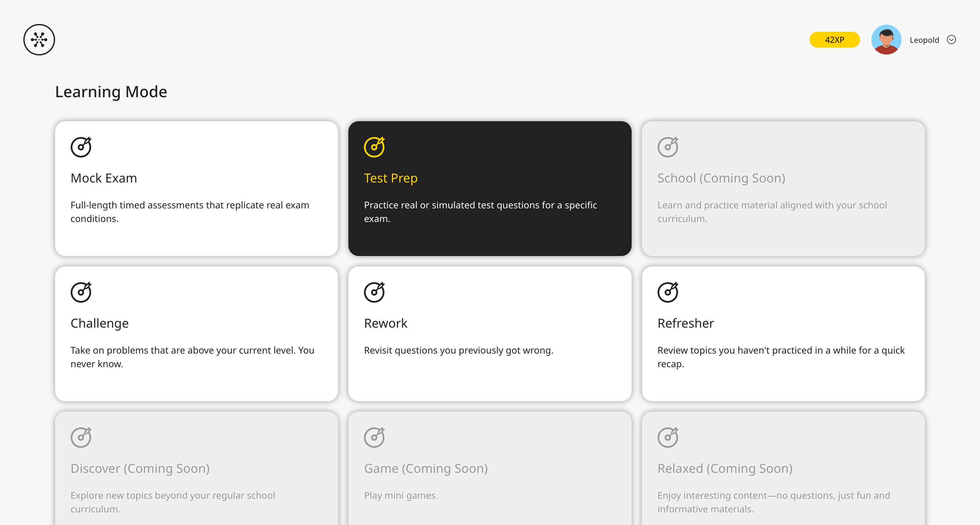Open the Challenge learning mode
Viewport: 980px width, 525px height.
196,334
